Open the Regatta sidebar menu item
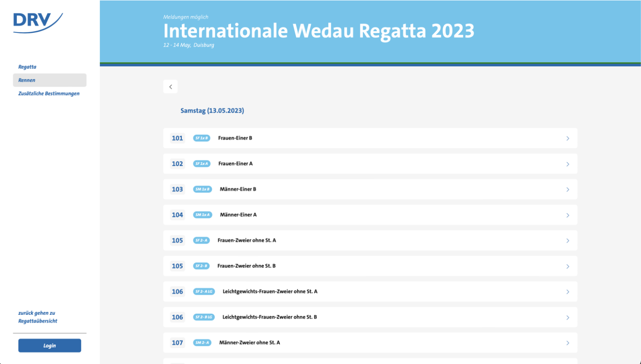 click(27, 67)
